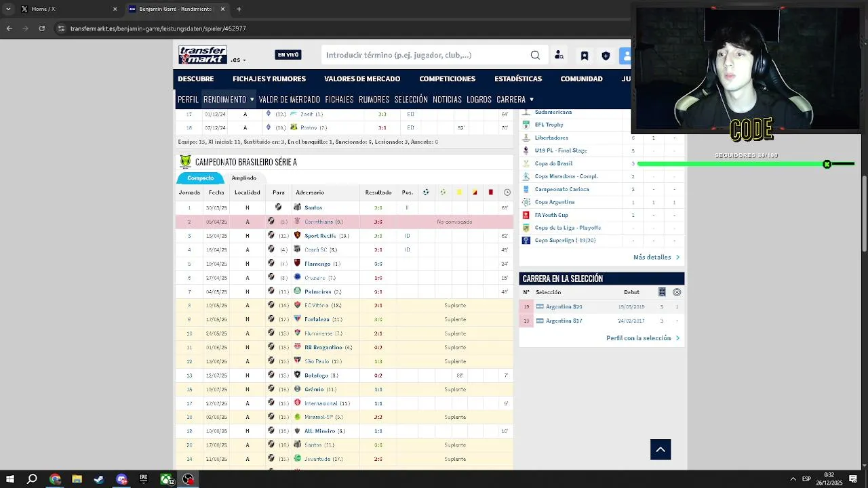The width and height of the screenshot is (868, 488).
Task: Open the Valor de Mercado player tab
Action: [289, 100]
